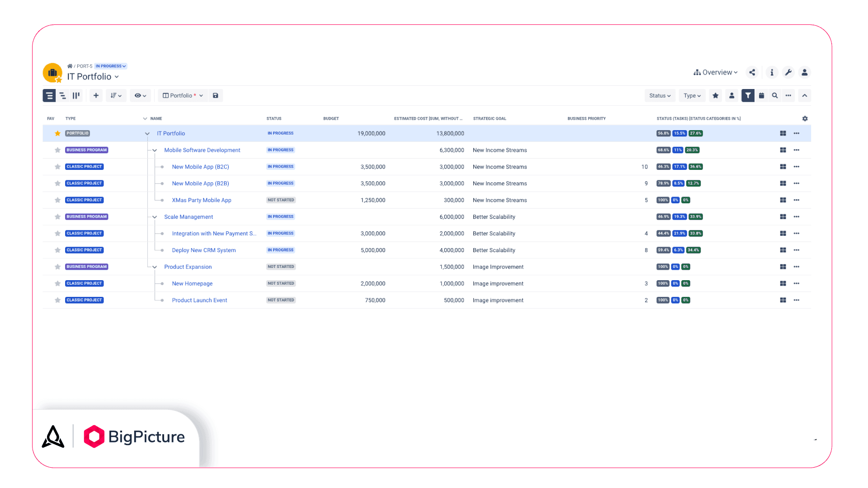
Task: Open the search magnifier icon
Action: 775,95
